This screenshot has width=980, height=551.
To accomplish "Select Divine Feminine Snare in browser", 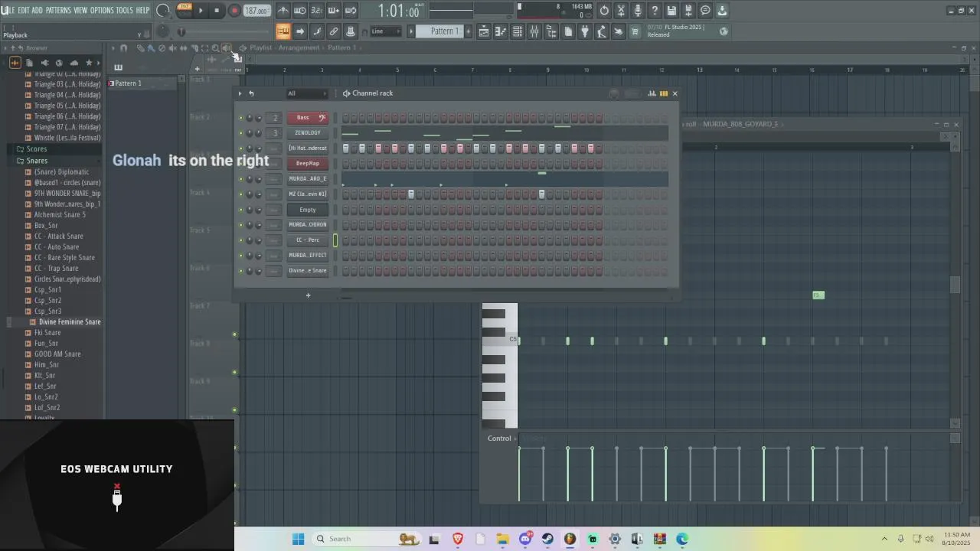I will 70,322.
